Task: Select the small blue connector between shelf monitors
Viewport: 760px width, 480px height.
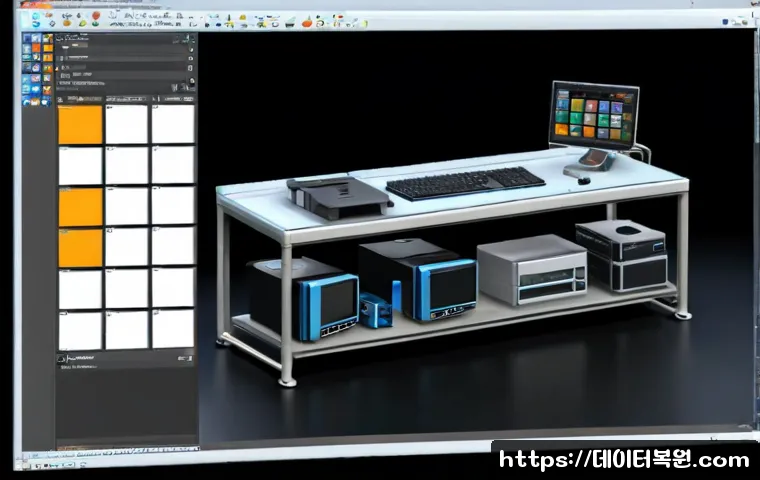Action: (x=376, y=309)
